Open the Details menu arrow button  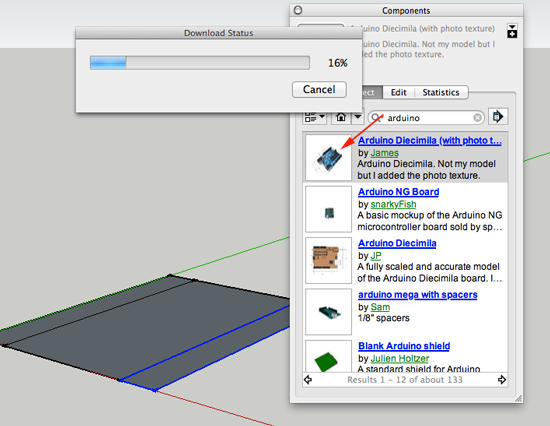pyautogui.click(x=498, y=116)
